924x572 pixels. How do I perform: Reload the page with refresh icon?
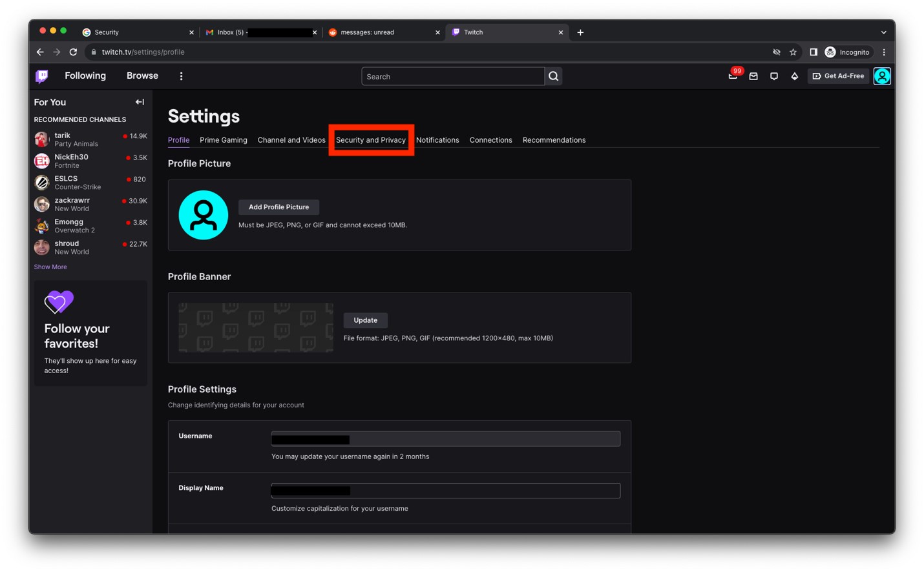click(73, 52)
